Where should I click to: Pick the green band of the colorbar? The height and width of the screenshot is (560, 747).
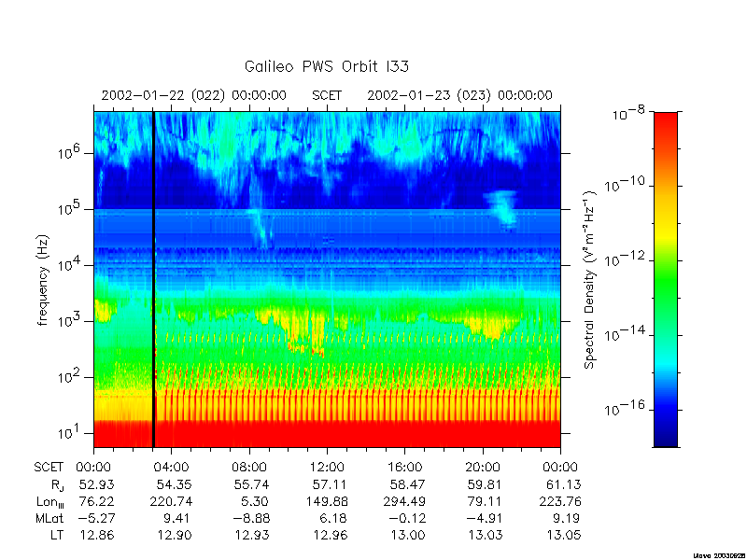666,286
